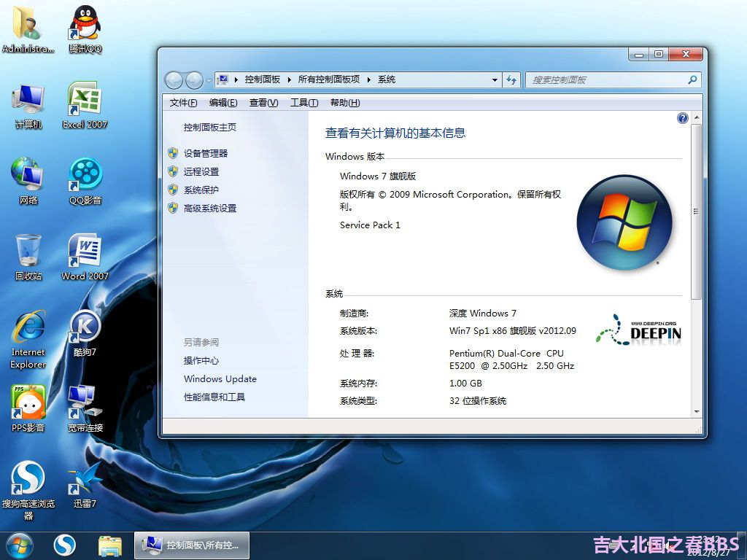747x560 pixels.
Task: Click the vertical scrollbar thumb
Action: [x=696, y=212]
